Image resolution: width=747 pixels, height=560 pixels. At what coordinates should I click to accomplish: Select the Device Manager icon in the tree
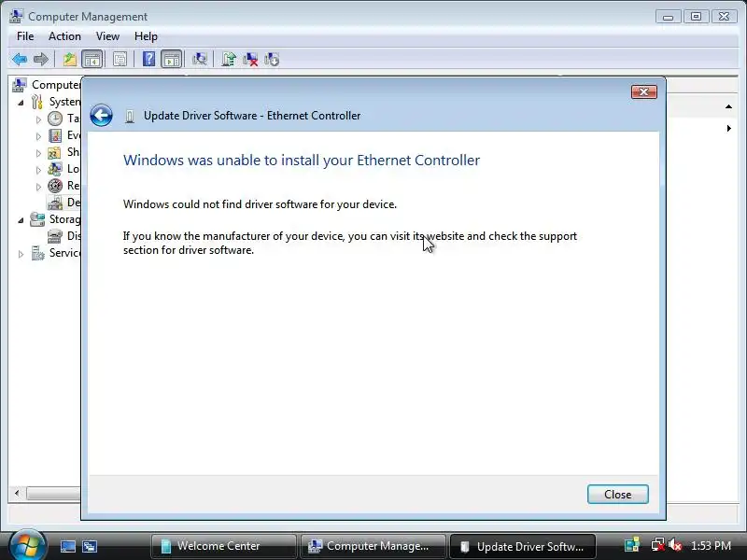pyautogui.click(x=55, y=203)
